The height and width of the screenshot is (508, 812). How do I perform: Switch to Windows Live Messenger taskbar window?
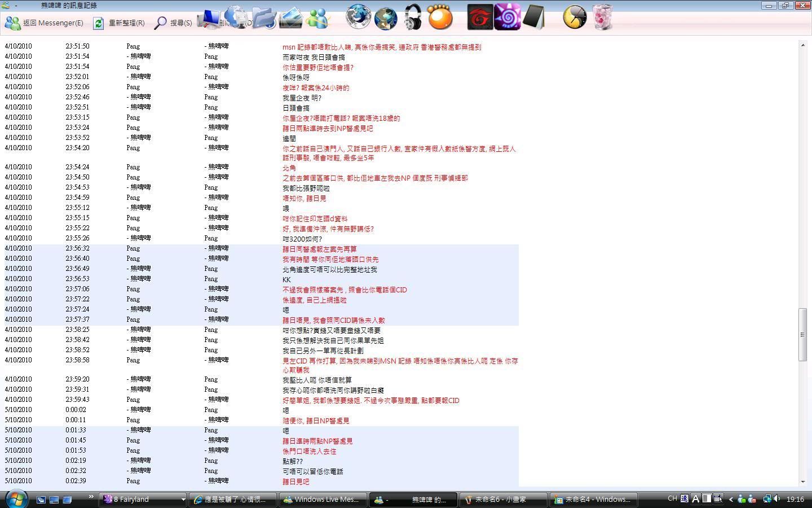321,500
